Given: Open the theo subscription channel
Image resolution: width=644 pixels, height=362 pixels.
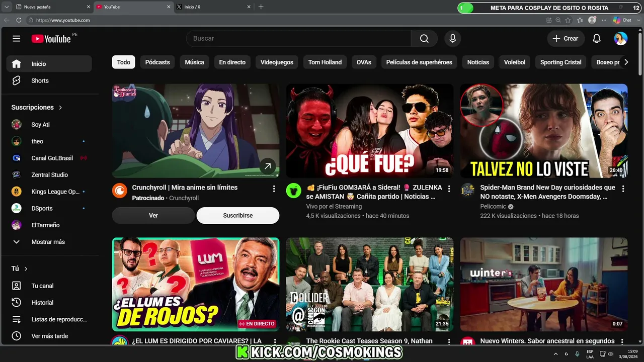Looking at the screenshot, I should coord(49,141).
